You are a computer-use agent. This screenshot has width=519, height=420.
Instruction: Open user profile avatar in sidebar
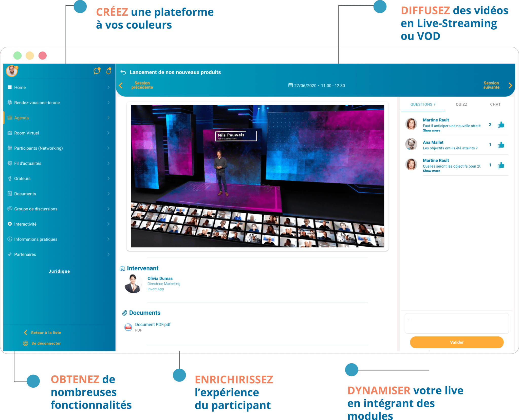click(12, 71)
